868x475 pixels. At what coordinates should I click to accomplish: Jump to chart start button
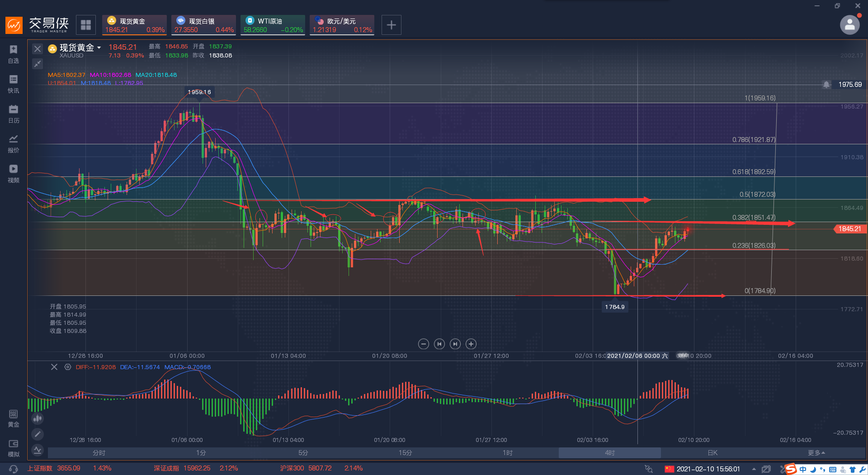coord(439,344)
